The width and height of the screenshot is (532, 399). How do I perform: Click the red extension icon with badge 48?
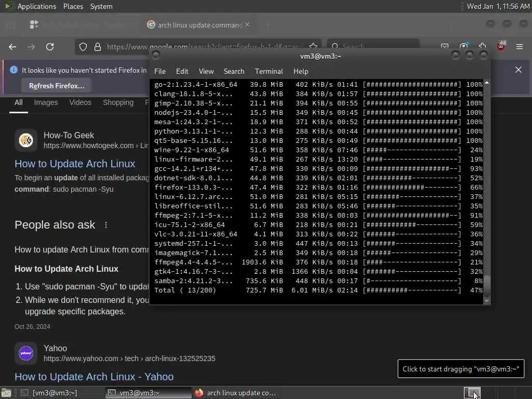click(501, 46)
